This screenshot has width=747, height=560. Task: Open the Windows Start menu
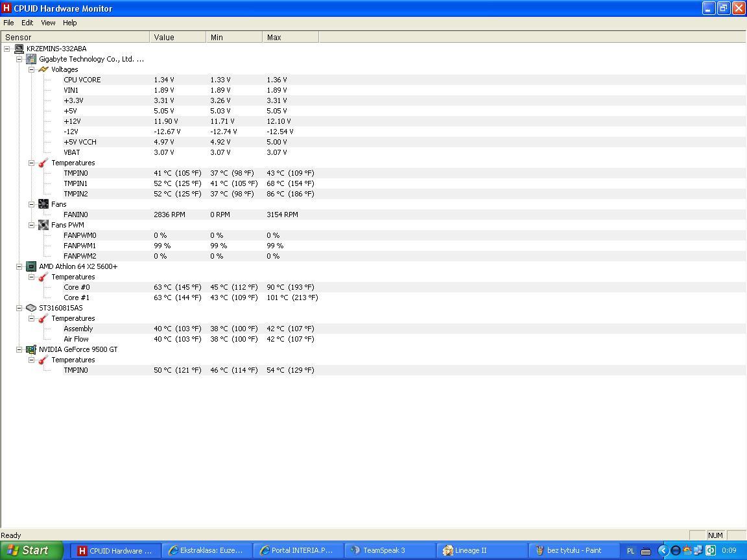tap(31, 550)
